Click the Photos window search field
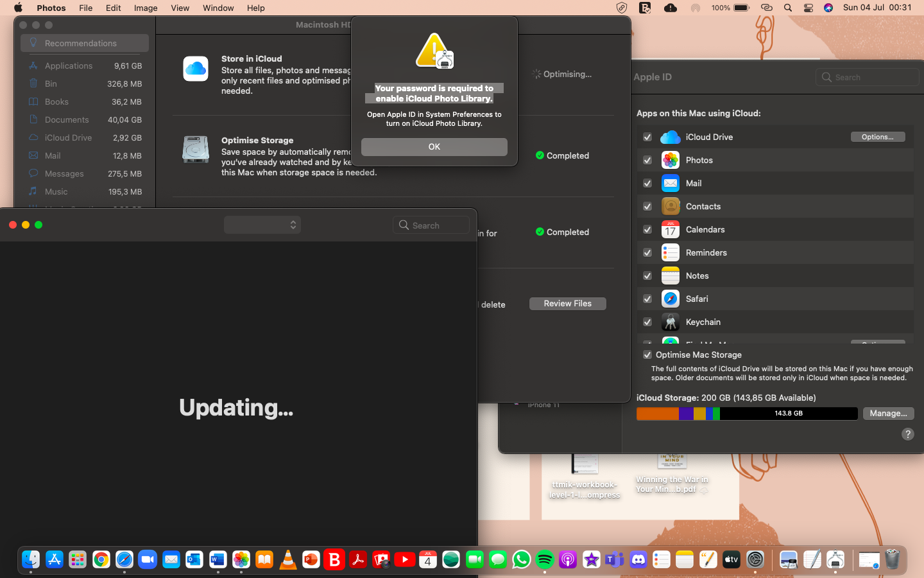924x578 pixels. click(431, 225)
